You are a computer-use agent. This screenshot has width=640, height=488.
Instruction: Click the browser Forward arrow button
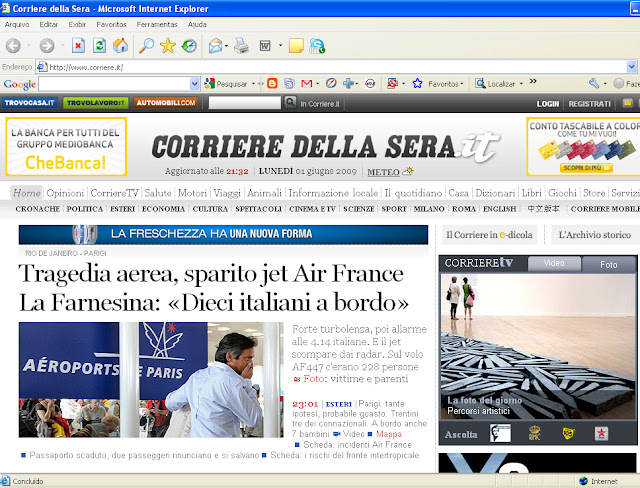coord(47,46)
